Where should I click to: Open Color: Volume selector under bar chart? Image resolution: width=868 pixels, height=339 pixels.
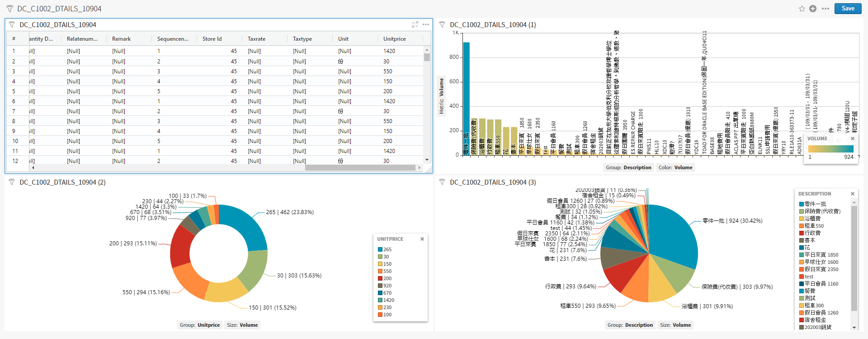coord(675,167)
